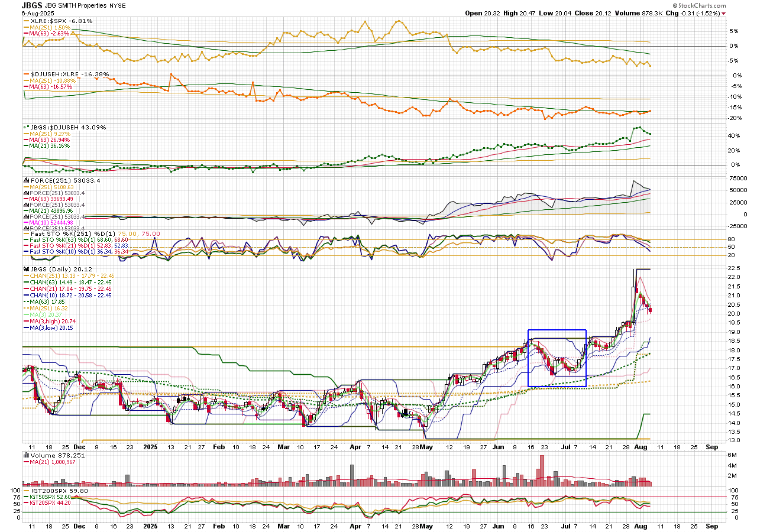Viewport: 757px width, 532px height.
Task: Click the JBGS ticker symbol in the header
Action: tap(32, 5)
